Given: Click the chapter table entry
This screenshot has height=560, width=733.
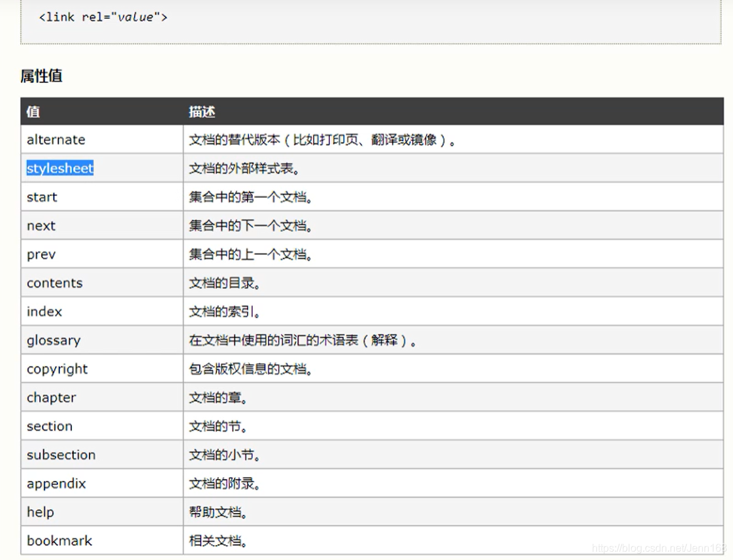Looking at the screenshot, I should click(51, 398).
